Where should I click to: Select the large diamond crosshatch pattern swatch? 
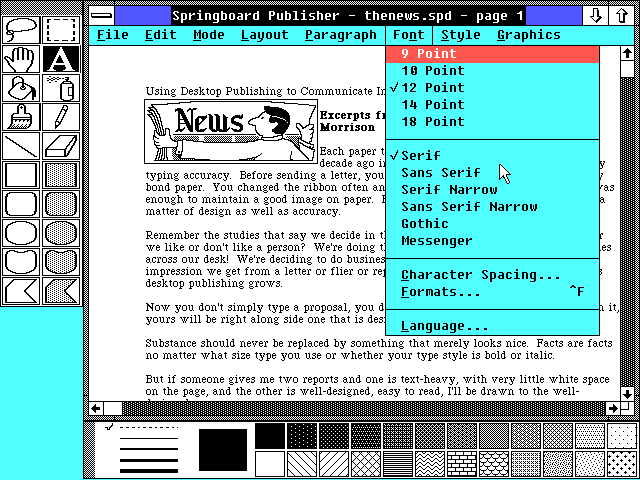pos(366,464)
